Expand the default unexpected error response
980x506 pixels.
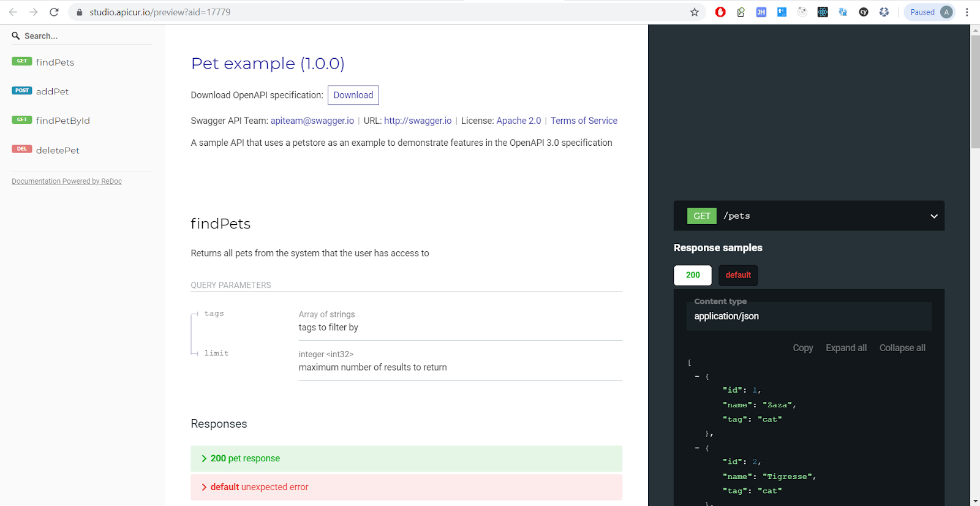point(407,487)
